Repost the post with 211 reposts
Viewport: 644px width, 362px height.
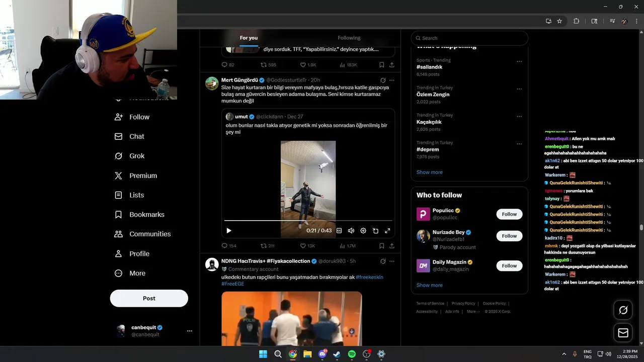point(267,246)
